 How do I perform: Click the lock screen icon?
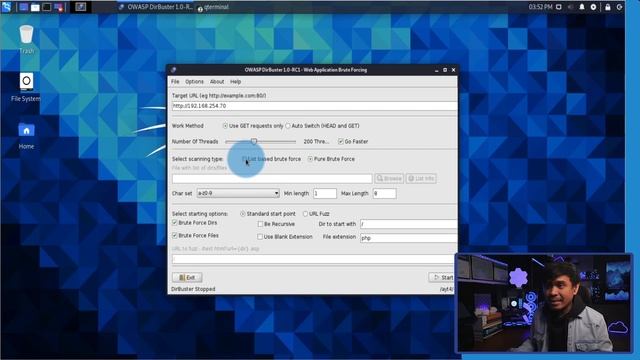coord(608,7)
